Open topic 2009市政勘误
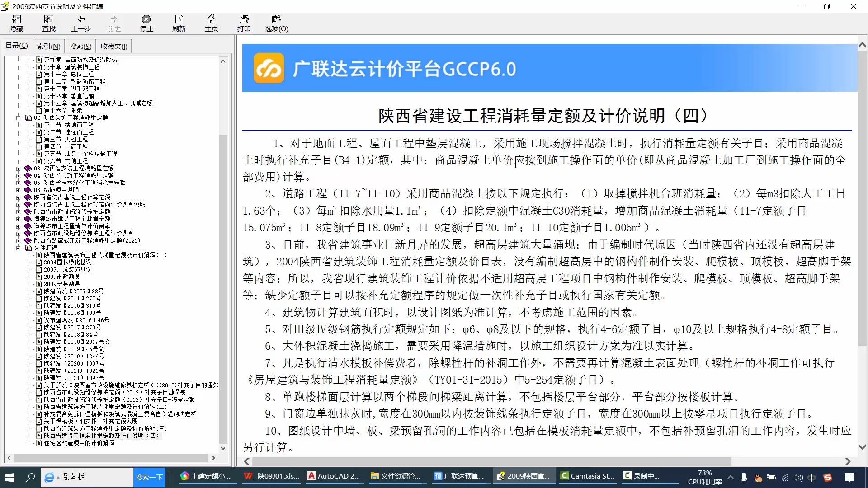Image resolution: width=868 pixels, height=488 pixels. (61, 277)
